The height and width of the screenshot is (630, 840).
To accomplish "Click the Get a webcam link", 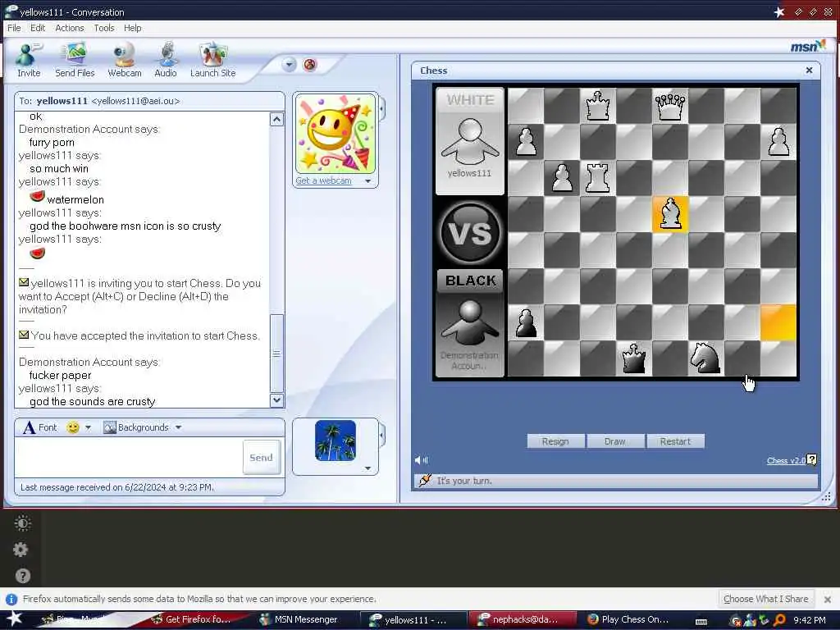I will pyautogui.click(x=323, y=180).
